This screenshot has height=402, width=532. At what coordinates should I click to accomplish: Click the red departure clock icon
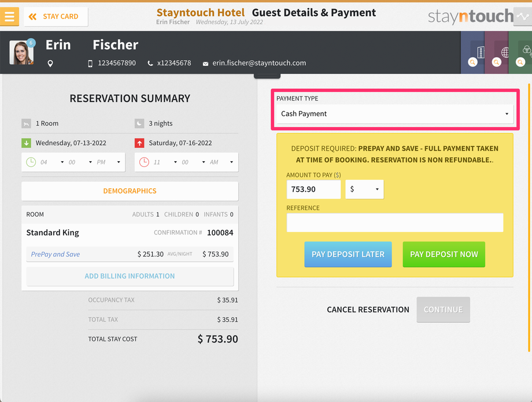(x=144, y=162)
